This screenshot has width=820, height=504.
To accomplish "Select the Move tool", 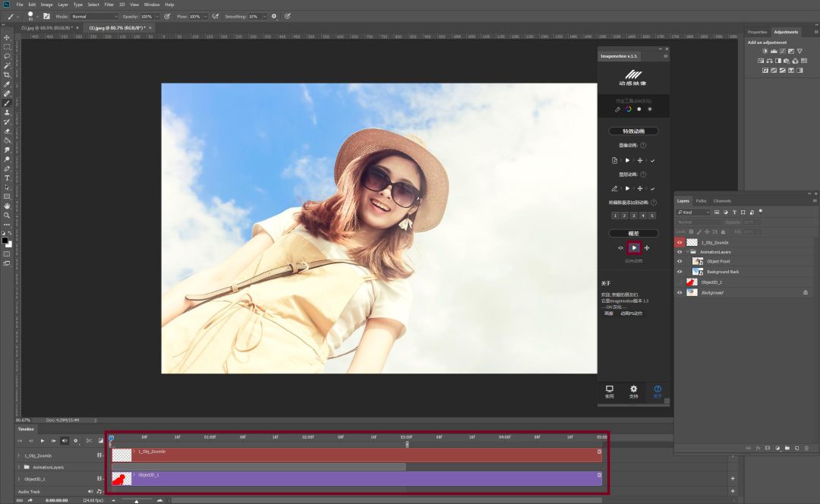I will 7,37.
